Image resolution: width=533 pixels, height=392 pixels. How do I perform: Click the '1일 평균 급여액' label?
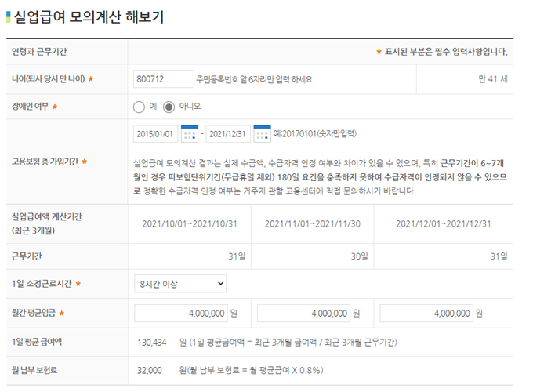pos(37,342)
